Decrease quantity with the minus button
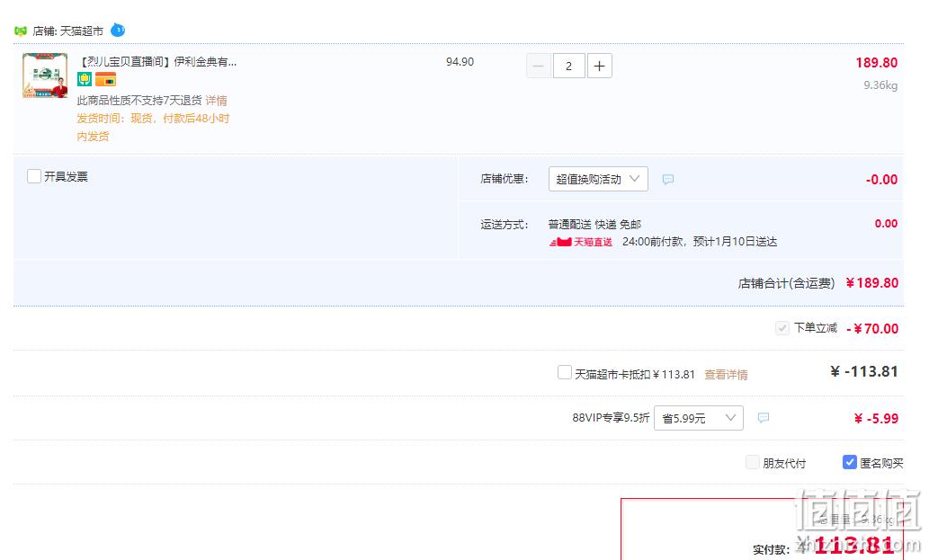Image resolution: width=929 pixels, height=560 pixels. [539, 66]
